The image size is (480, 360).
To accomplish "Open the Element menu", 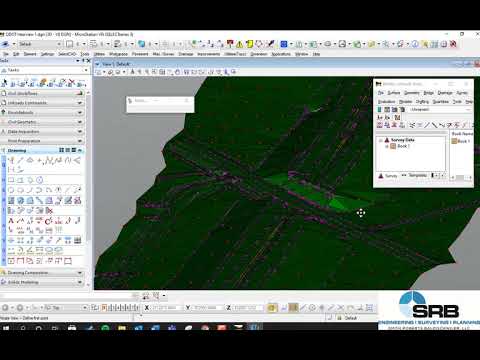I will pyautogui.click(x=30, y=54).
